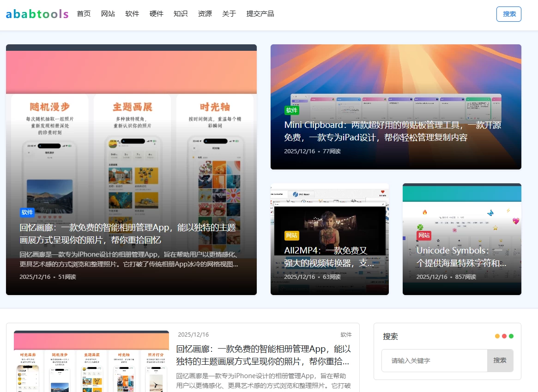Click the blue 软件 tag on 回忆画廊 card
The image size is (538, 392).
[27, 212]
